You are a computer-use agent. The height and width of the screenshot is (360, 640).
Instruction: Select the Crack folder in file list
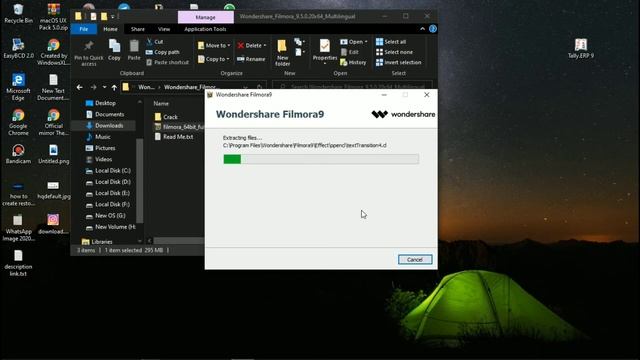coord(166,117)
